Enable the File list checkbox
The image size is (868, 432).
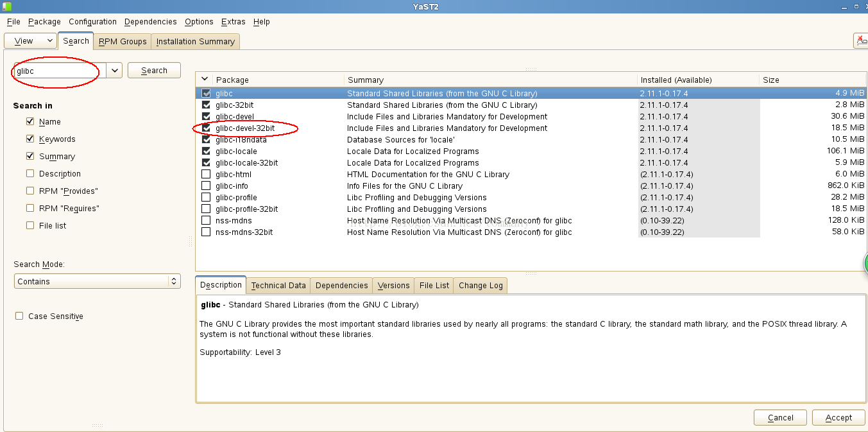tap(30, 225)
